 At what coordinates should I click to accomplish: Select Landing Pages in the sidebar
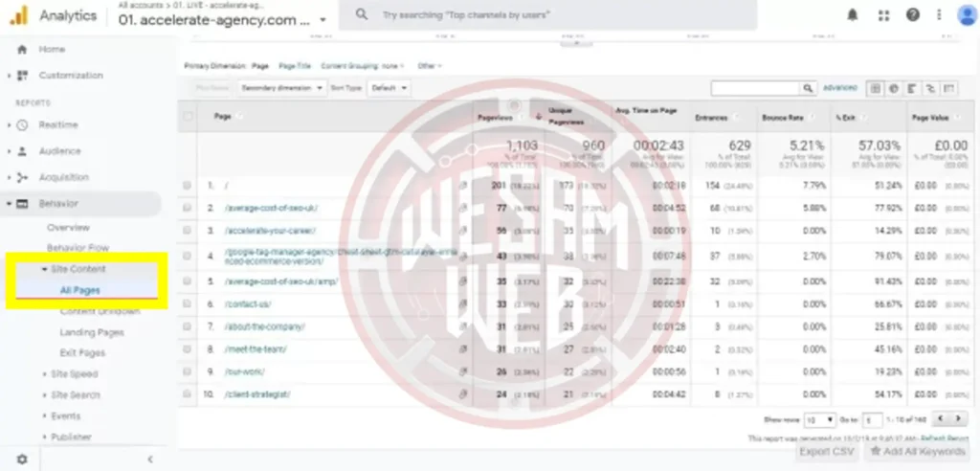[x=91, y=332]
